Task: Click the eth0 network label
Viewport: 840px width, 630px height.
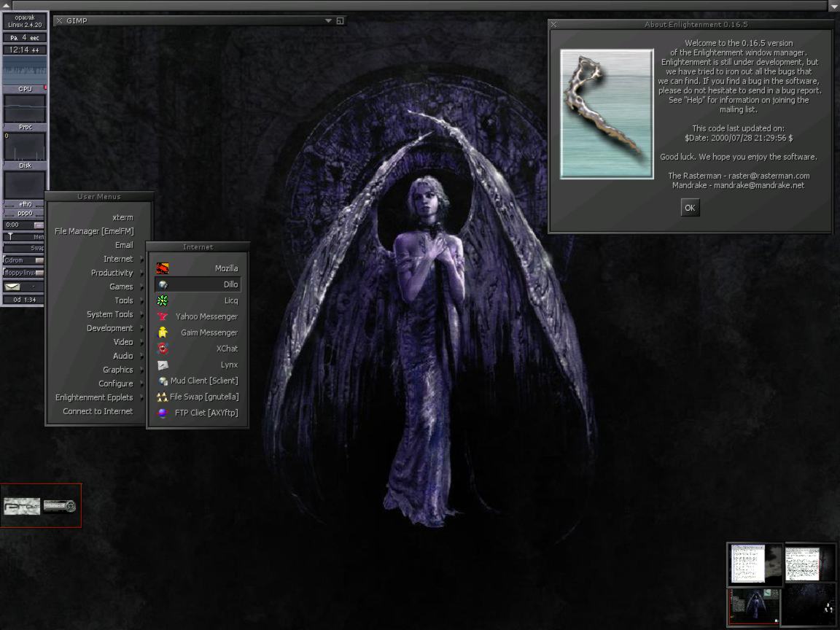Action: (25, 204)
